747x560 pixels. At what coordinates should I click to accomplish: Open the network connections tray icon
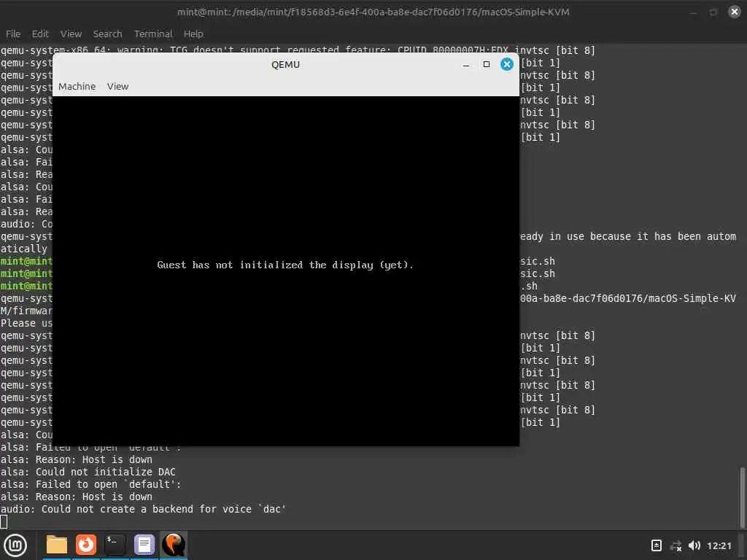coord(676,545)
